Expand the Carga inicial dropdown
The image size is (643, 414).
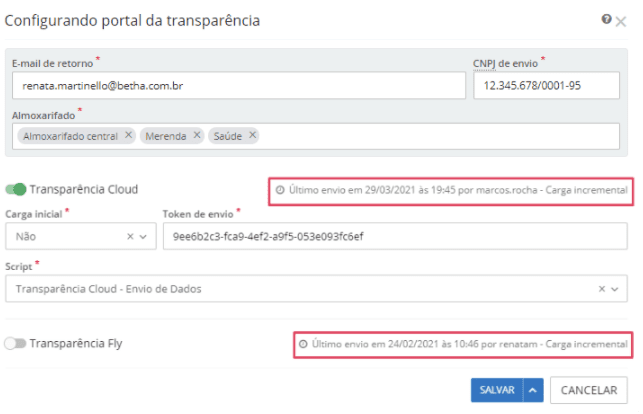(x=143, y=237)
